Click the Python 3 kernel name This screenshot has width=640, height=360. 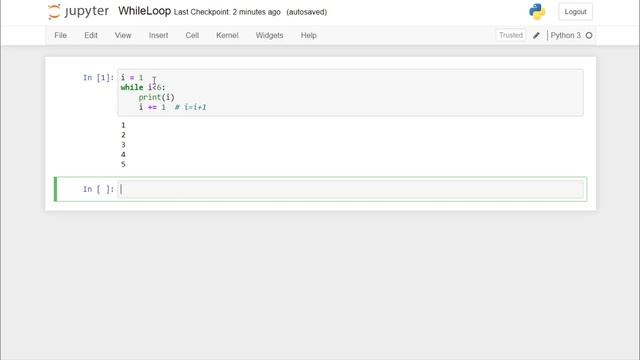[x=566, y=36]
